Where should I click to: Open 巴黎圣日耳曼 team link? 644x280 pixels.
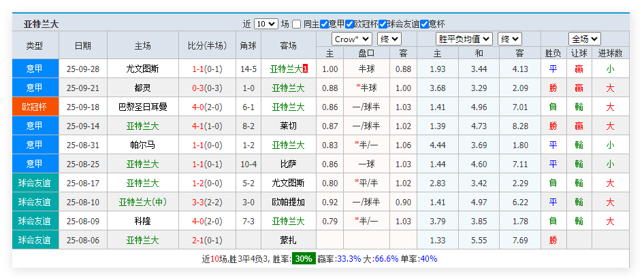143,107
